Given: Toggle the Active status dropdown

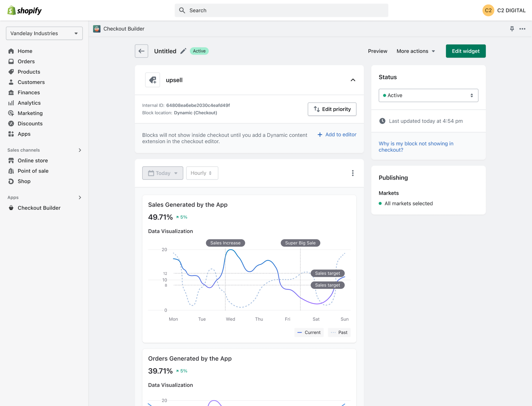Looking at the screenshot, I should pyautogui.click(x=428, y=95).
